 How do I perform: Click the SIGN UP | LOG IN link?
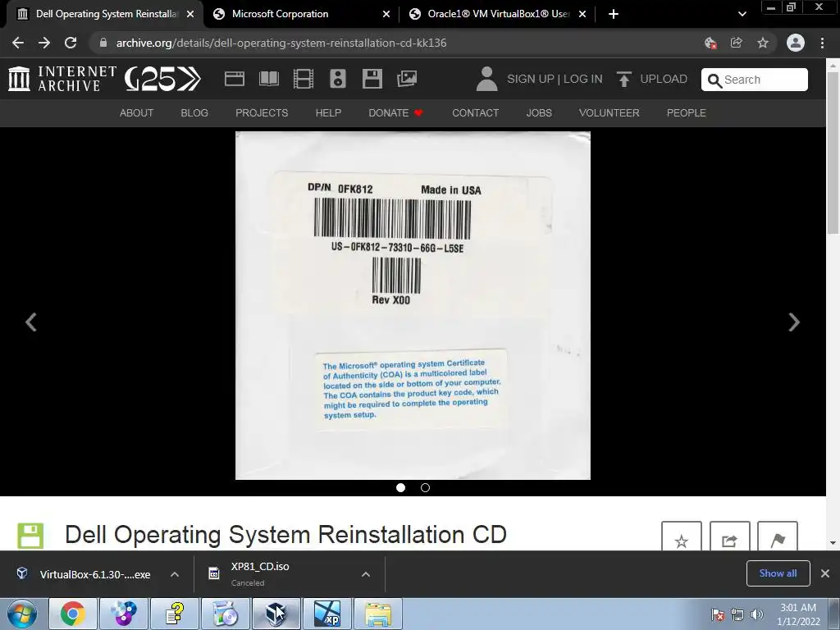tap(555, 79)
